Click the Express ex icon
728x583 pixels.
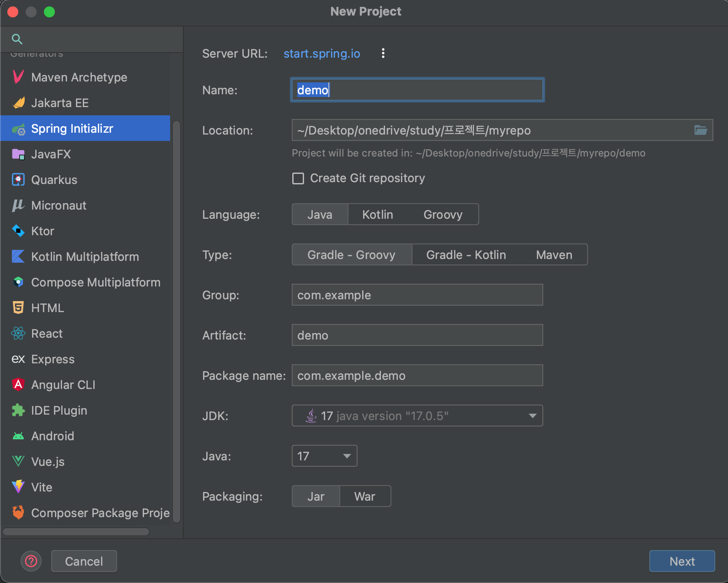(x=18, y=359)
